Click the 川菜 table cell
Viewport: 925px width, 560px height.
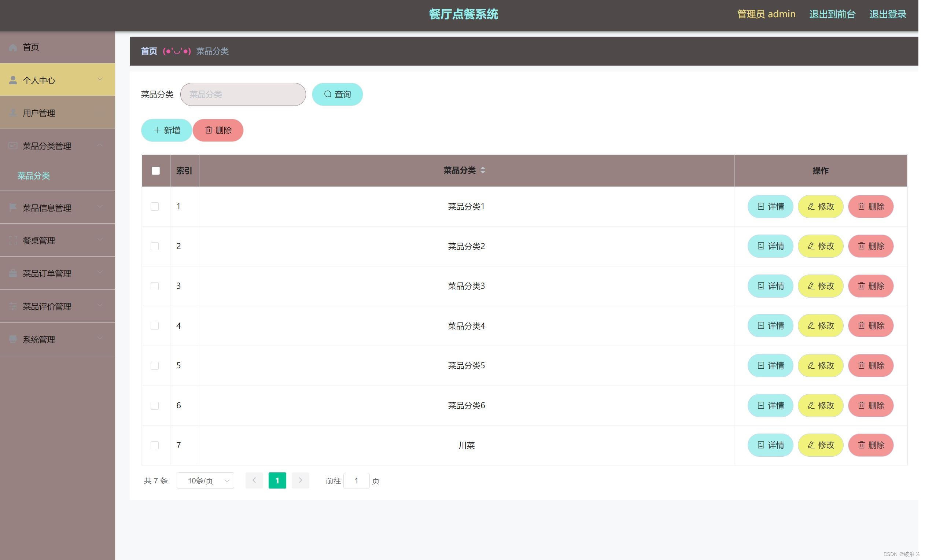(467, 445)
